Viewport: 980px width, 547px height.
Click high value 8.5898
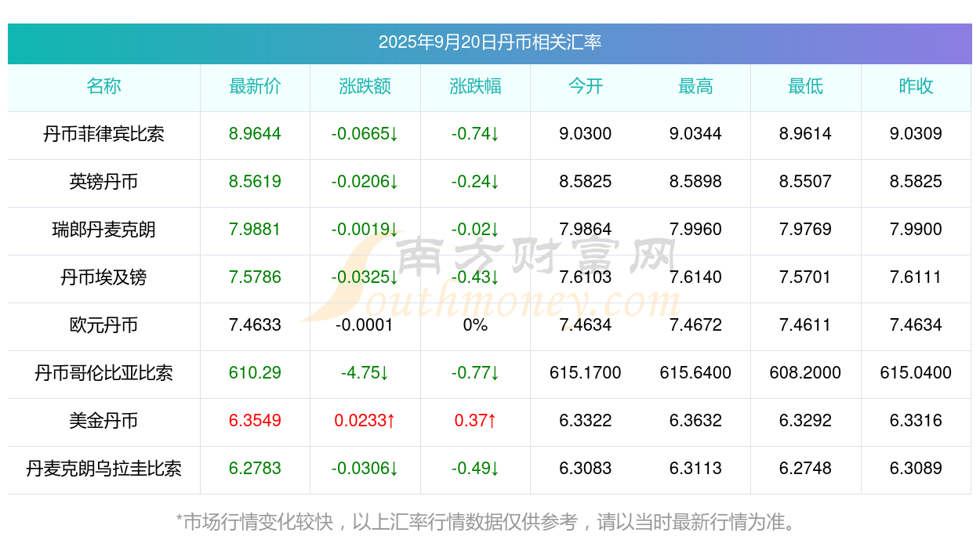(695, 182)
